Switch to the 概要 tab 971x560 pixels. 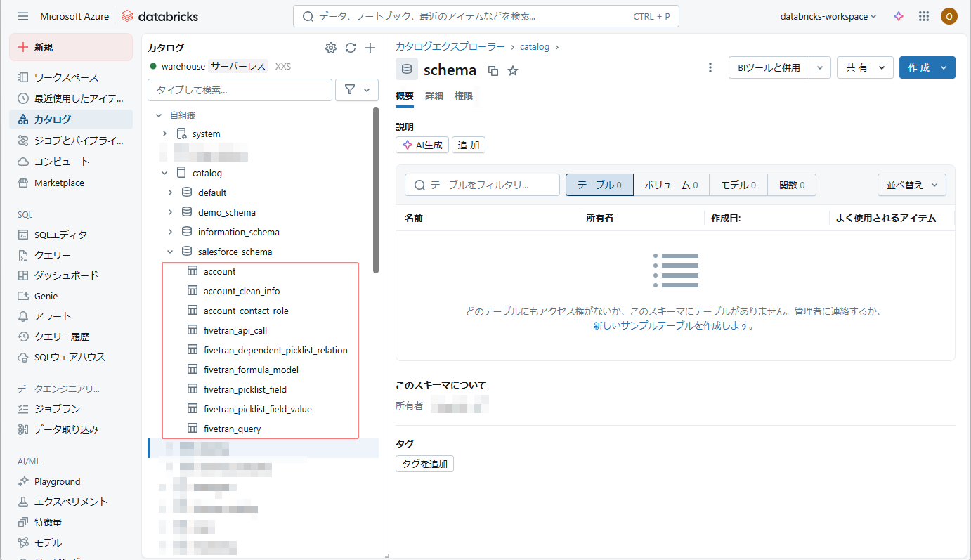point(405,96)
